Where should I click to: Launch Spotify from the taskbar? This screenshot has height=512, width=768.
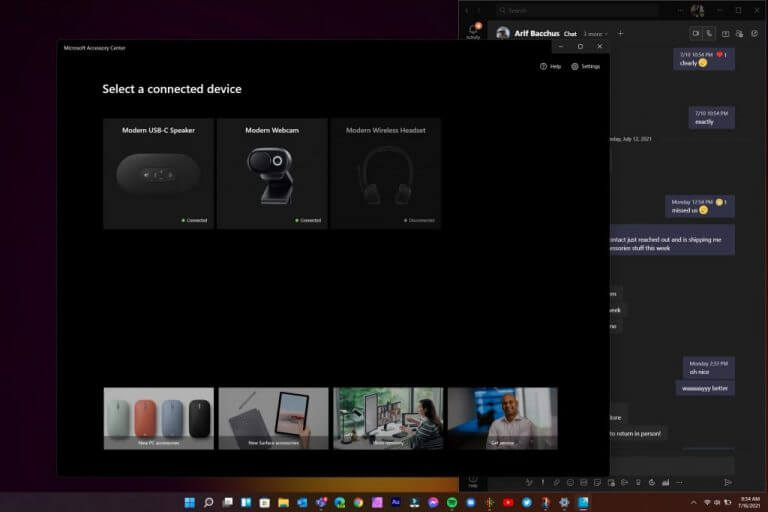coord(452,502)
